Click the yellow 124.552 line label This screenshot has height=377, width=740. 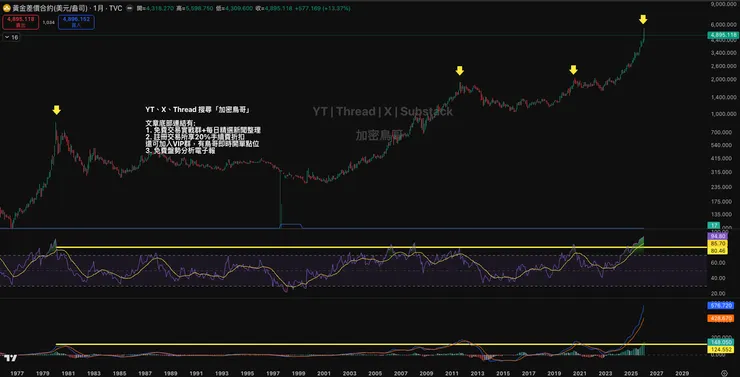coord(720,349)
